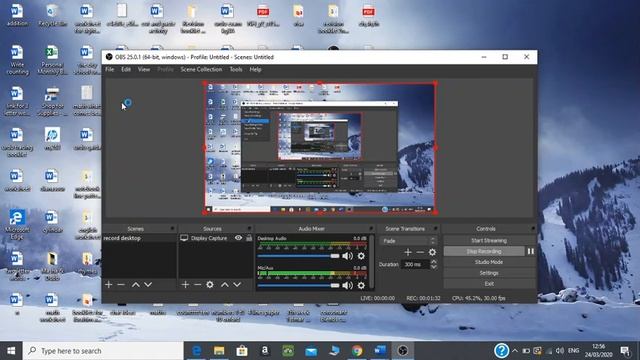Decrease the transition Duration with the down arrow
The image size is (640, 360).
(433, 267)
